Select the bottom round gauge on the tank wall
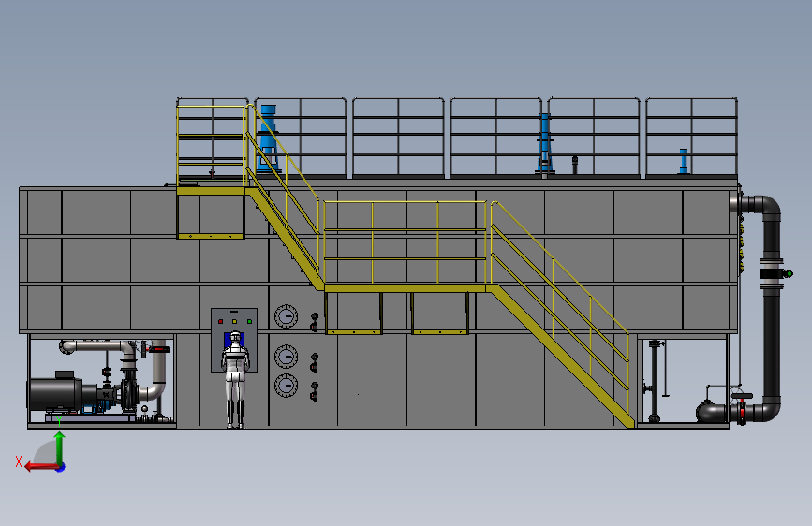Viewport: 812px width, 526px height. (x=286, y=386)
